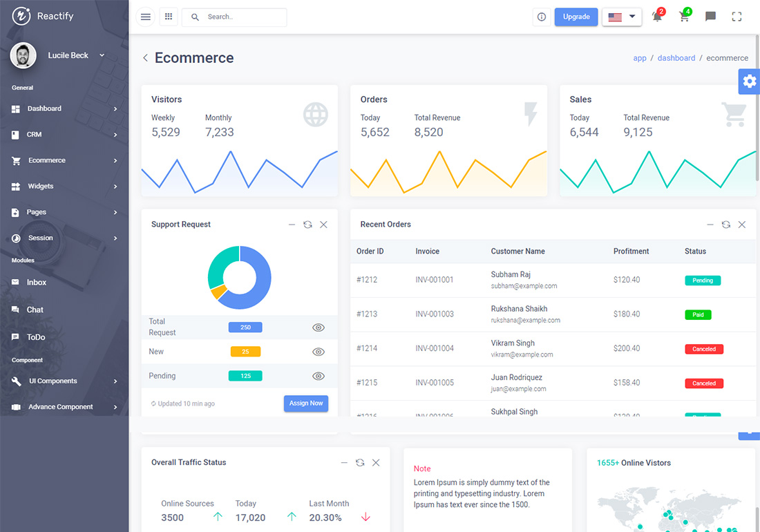Screen dimensions: 760x532
Task: Toggle eye icon for Total Request
Action: pos(319,327)
